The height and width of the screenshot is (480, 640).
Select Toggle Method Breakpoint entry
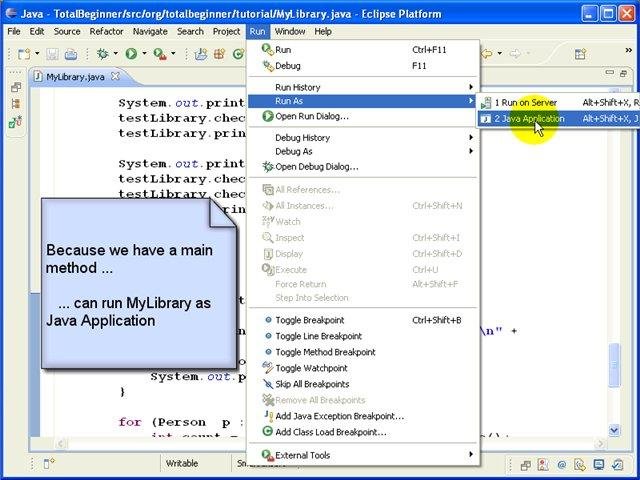(363, 352)
